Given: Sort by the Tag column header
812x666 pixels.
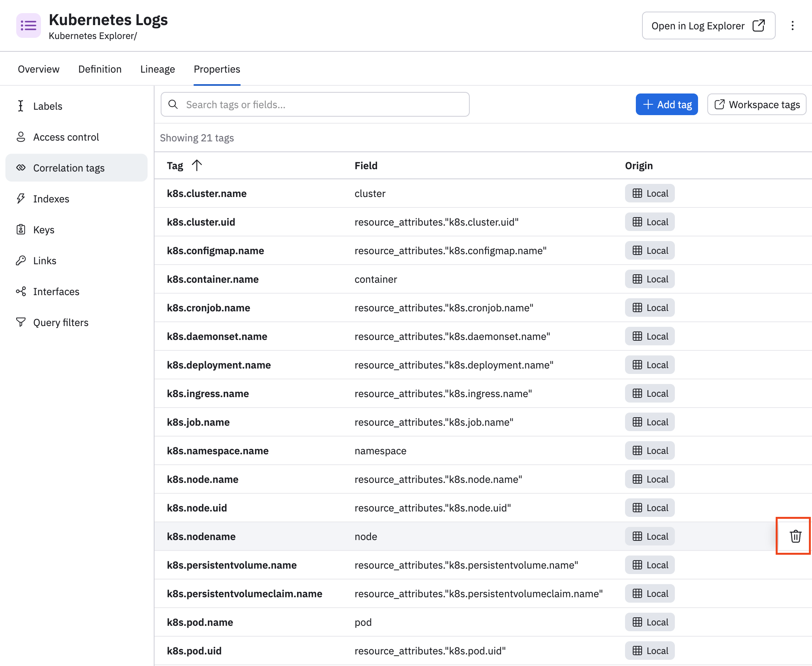Looking at the screenshot, I should 175,165.
